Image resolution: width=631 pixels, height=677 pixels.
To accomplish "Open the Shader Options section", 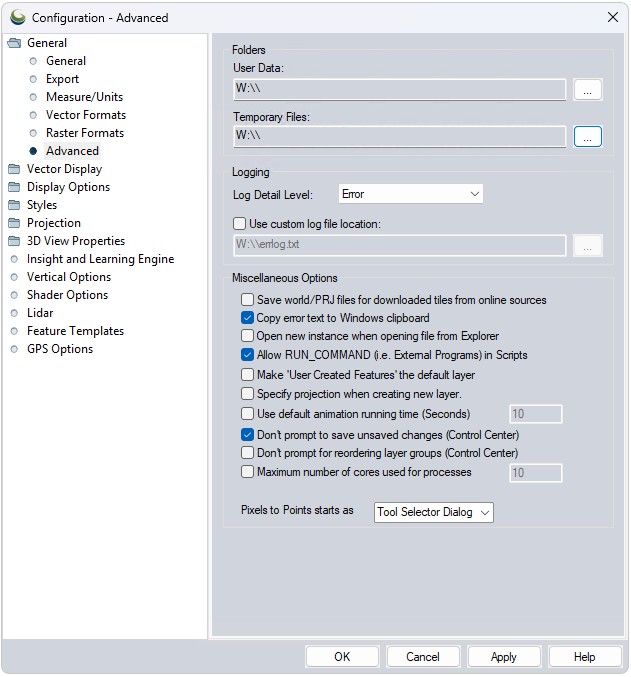I will click(x=67, y=295).
